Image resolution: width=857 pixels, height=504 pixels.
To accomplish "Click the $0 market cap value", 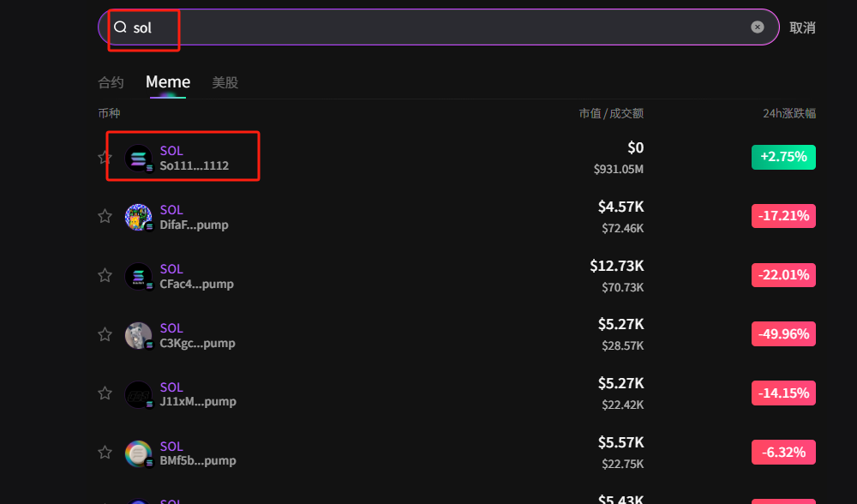I will pyautogui.click(x=636, y=147).
